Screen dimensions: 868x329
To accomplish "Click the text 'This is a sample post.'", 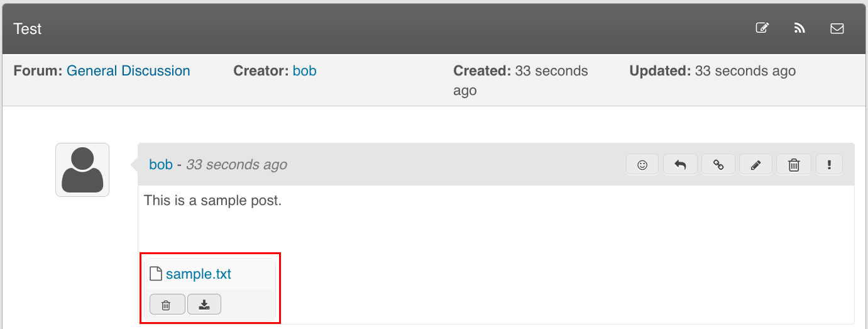I will point(212,201).
